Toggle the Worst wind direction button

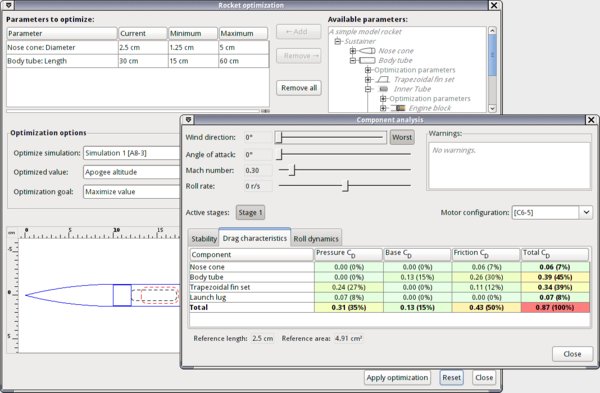coord(402,137)
